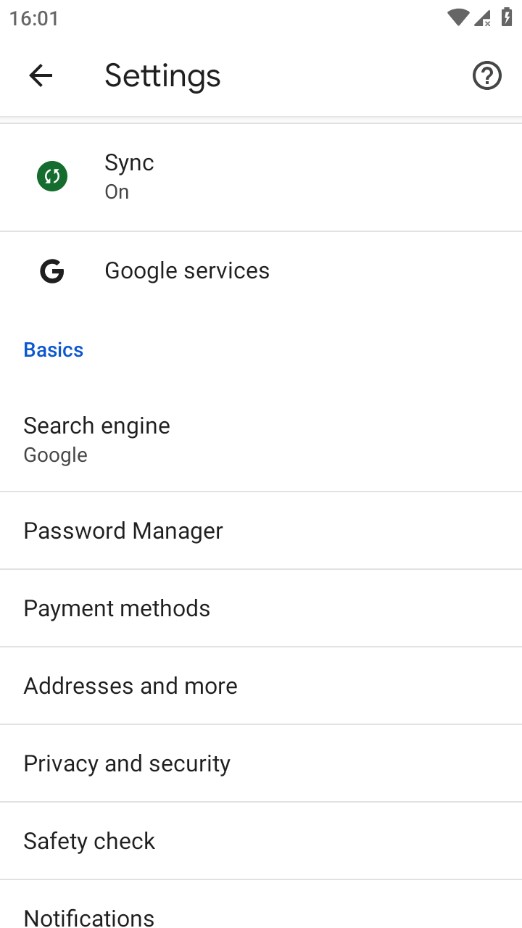Open the help question mark icon
Image resolution: width=522 pixels, height=928 pixels.
click(486, 76)
